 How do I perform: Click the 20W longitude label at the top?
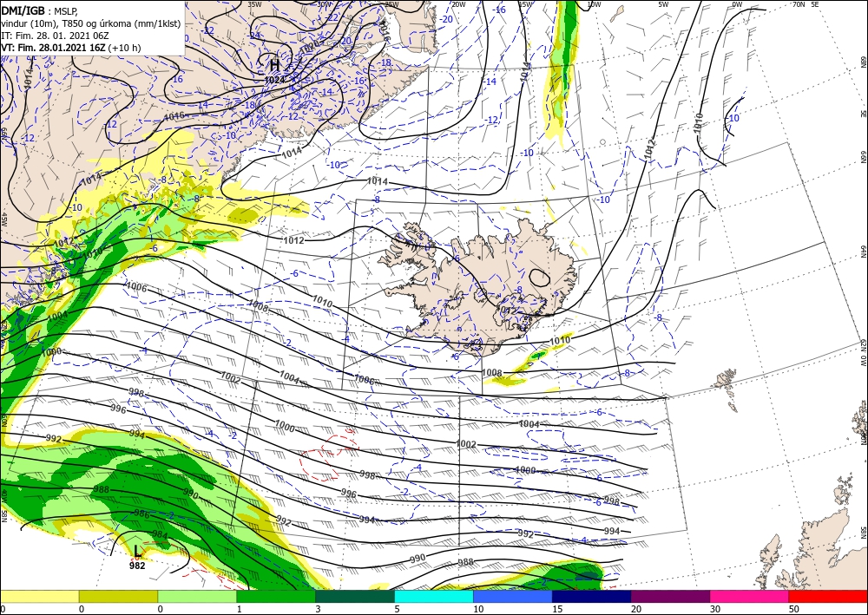[458, 4]
